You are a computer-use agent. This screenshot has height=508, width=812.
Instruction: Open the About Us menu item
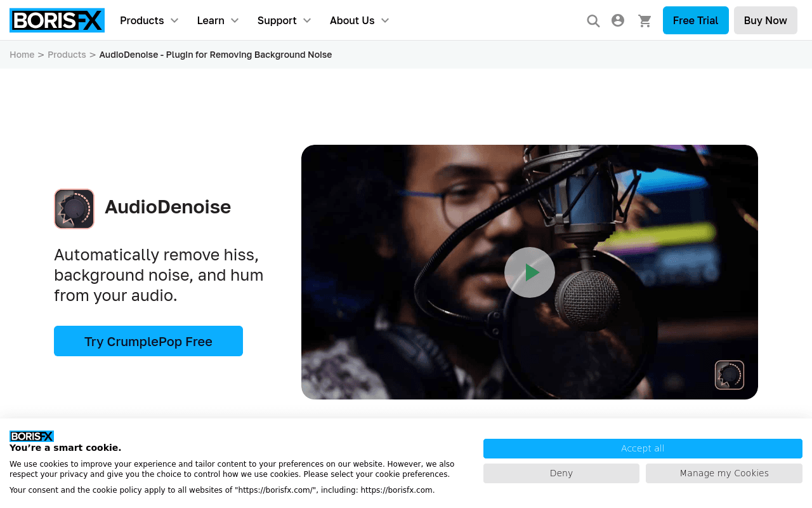352,20
